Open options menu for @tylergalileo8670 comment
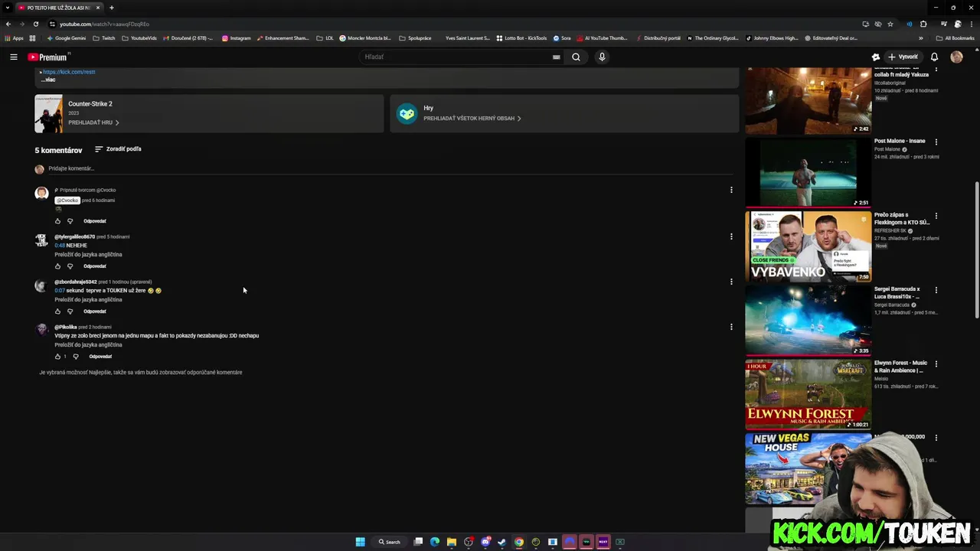Screen dimensions: 980x551 pyautogui.click(x=731, y=236)
